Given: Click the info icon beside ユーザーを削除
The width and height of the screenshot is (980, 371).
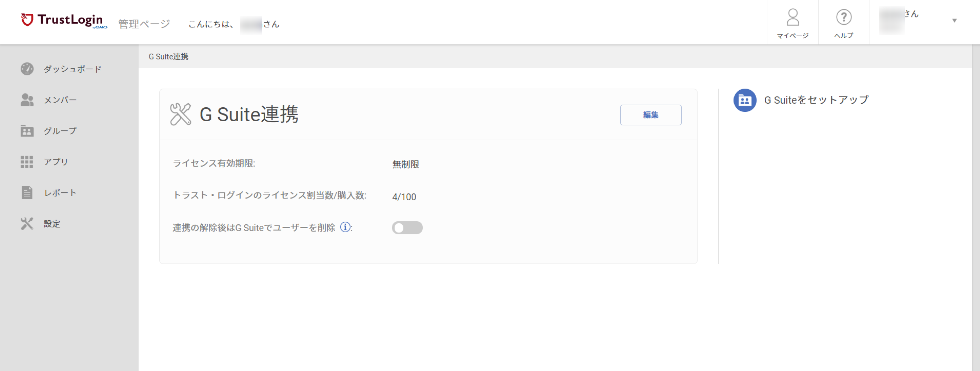Looking at the screenshot, I should [x=345, y=227].
